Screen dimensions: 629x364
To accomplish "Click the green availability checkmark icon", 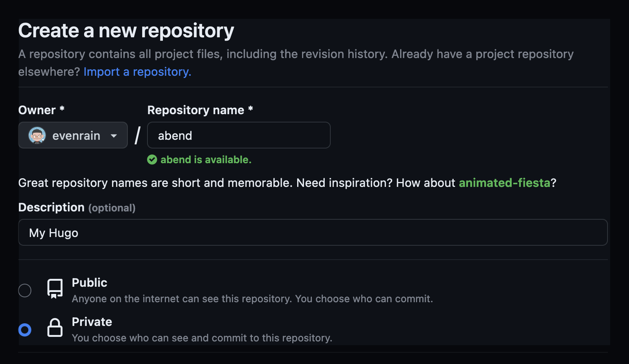I will coord(152,160).
